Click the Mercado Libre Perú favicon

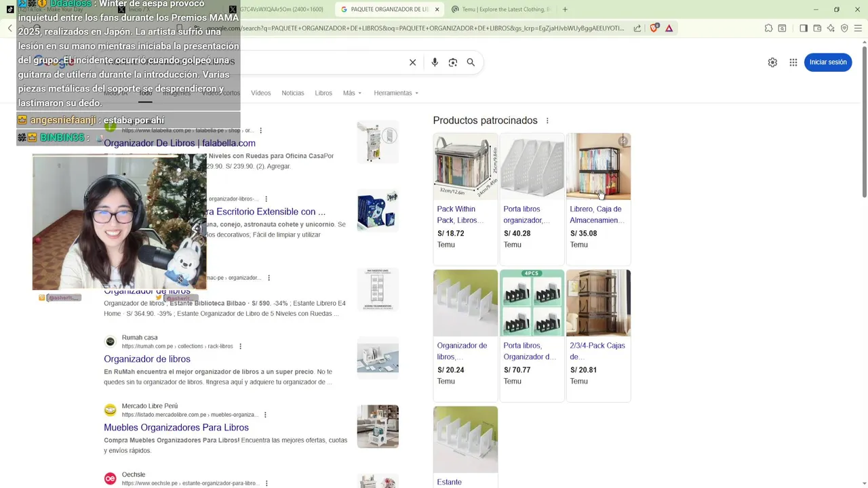point(110,410)
